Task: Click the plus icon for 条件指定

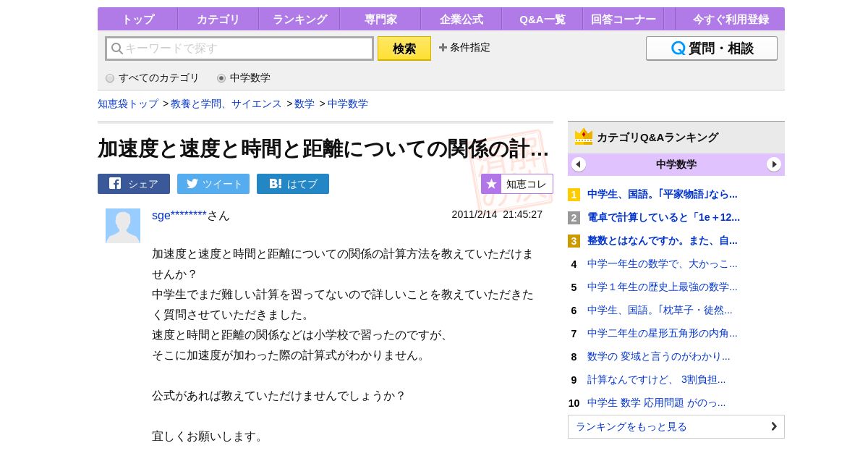Action: [443, 48]
